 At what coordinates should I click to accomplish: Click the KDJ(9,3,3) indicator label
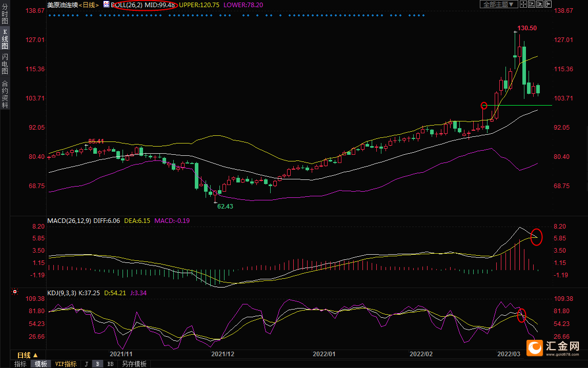[62, 293]
